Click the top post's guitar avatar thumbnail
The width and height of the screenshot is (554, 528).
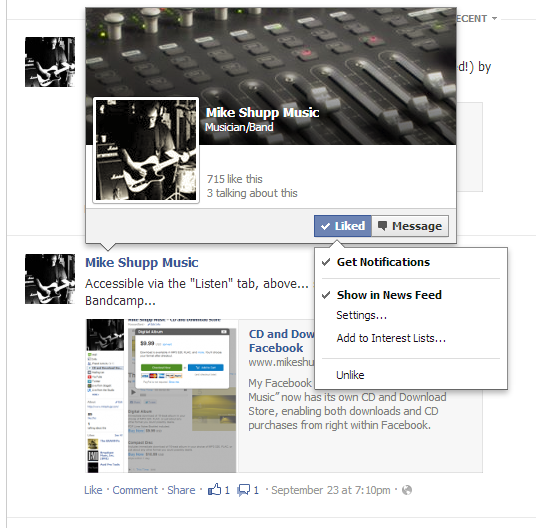(50, 62)
